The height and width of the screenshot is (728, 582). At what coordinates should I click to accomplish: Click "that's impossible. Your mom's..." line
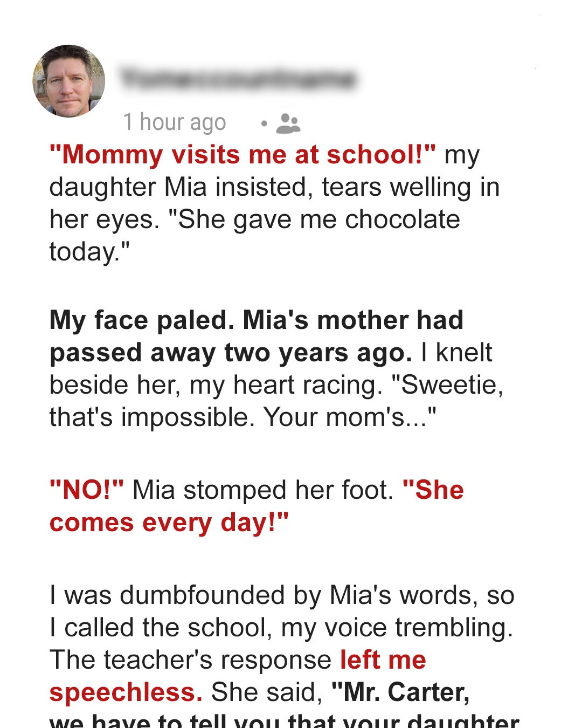[242, 417]
